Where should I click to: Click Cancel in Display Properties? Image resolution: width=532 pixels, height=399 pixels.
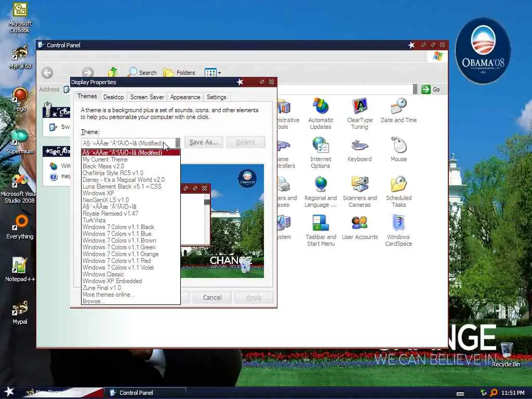pyautogui.click(x=212, y=298)
